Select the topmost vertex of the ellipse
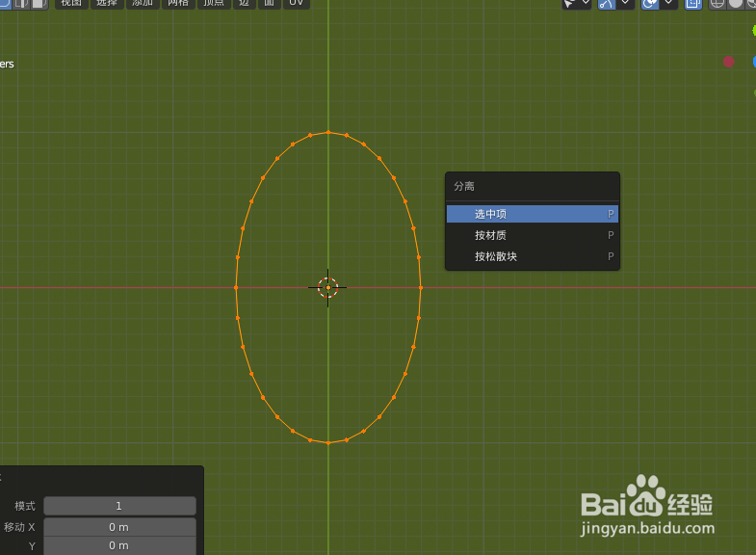Screen dimensions: 756x555 click(x=328, y=132)
